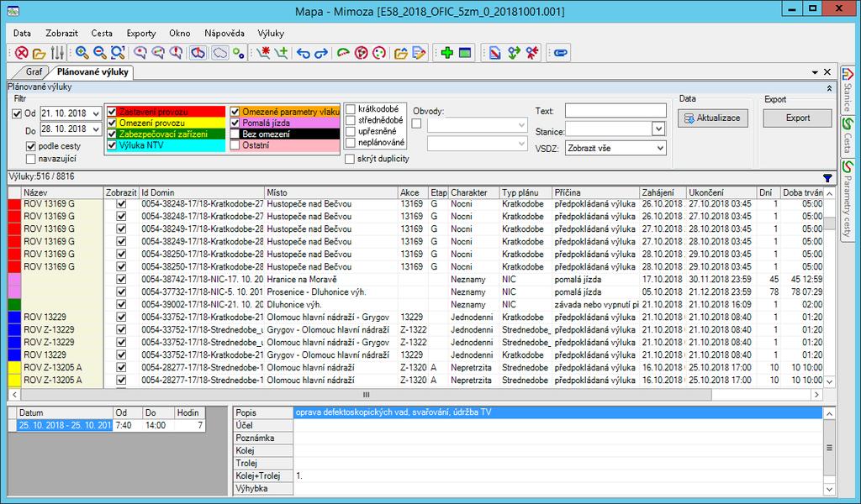
Task: Toggle the Výluka NTV checkbox
Action: click(112, 145)
